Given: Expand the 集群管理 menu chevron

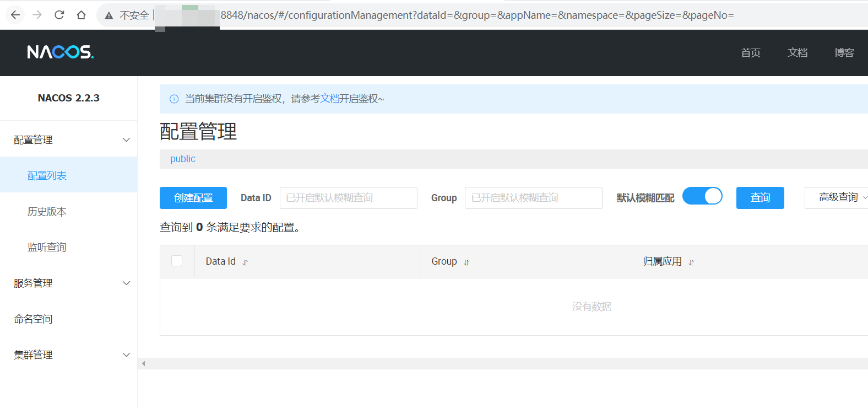Looking at the screenshot, I should [x=126, y=355].
